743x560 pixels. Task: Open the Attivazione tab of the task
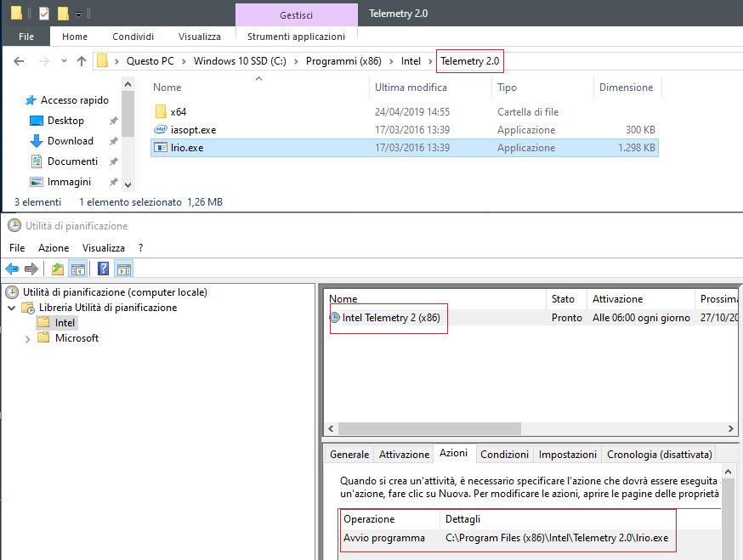(x=404, y=455)
